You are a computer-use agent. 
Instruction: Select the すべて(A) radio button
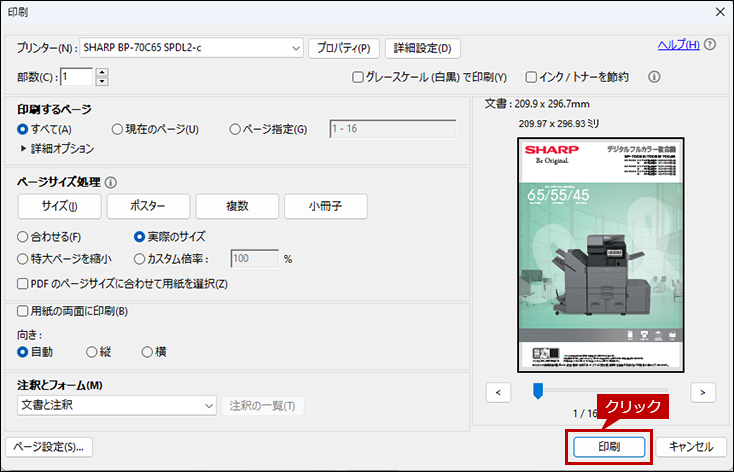22,129
